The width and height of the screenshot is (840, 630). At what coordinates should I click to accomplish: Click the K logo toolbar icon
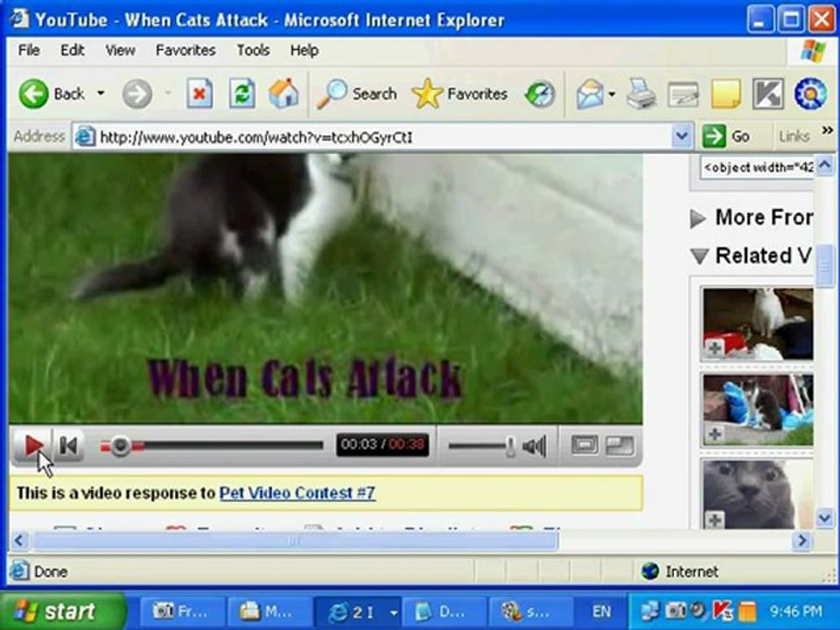tap(767, 94)
